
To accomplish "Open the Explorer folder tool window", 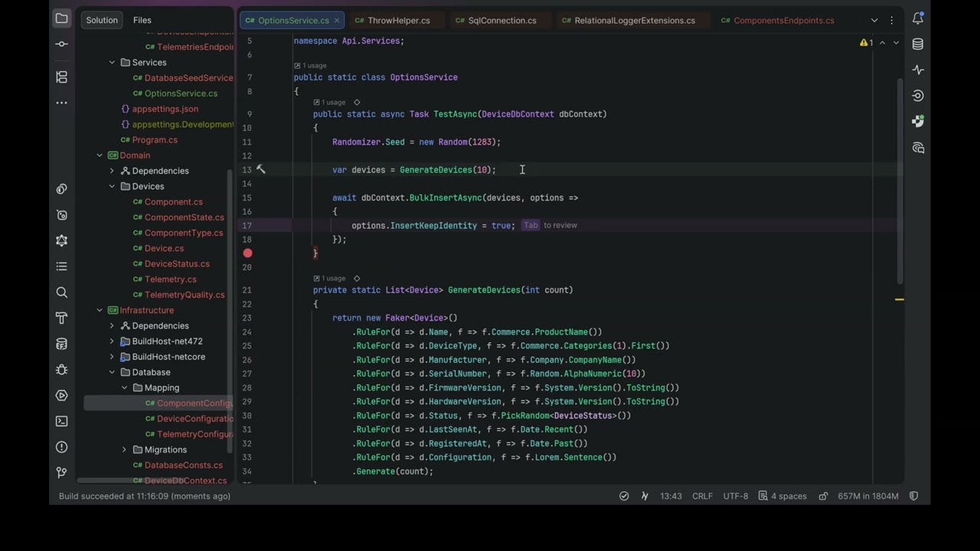I will tap(62, 18).
